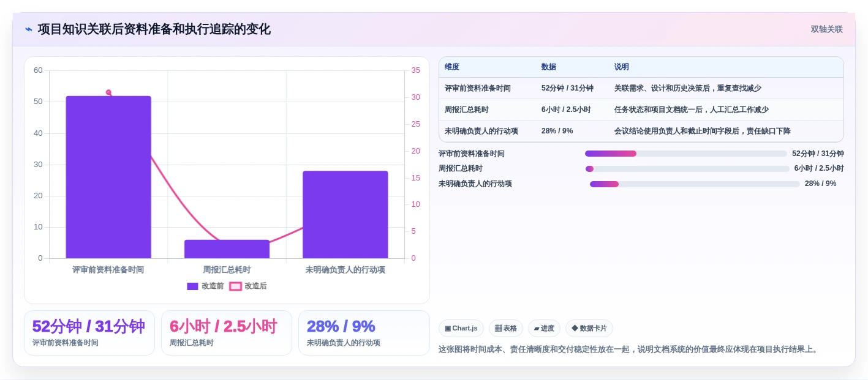Screen dimensions: 868x380
Task: Click the purple bar for 周报汇总耗时
Action: pos(227,249)
